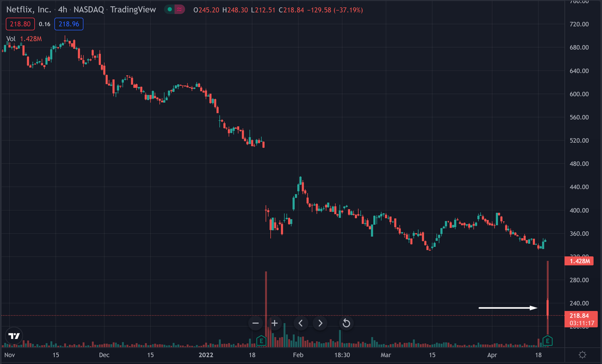Image resolution: width=602 pixels, height=364 pixels.
Task: Click the 520.00 price axis label
Action: (578, 141)
